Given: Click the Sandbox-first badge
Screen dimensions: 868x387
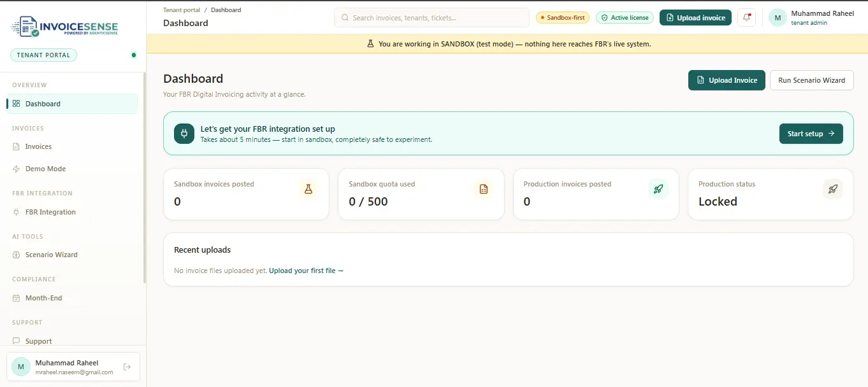Looking at the screenshot, I should point(563,18).
